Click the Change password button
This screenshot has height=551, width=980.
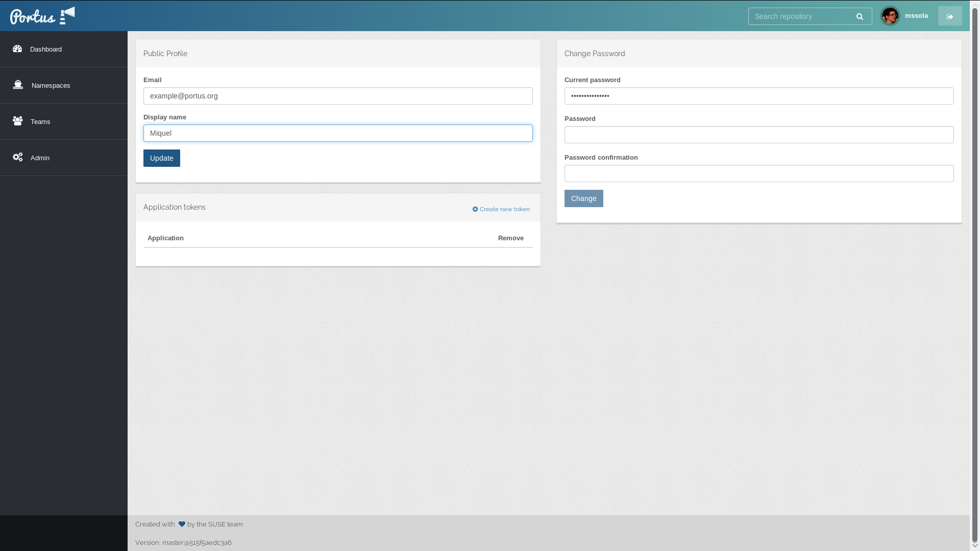tap(583, 198)
